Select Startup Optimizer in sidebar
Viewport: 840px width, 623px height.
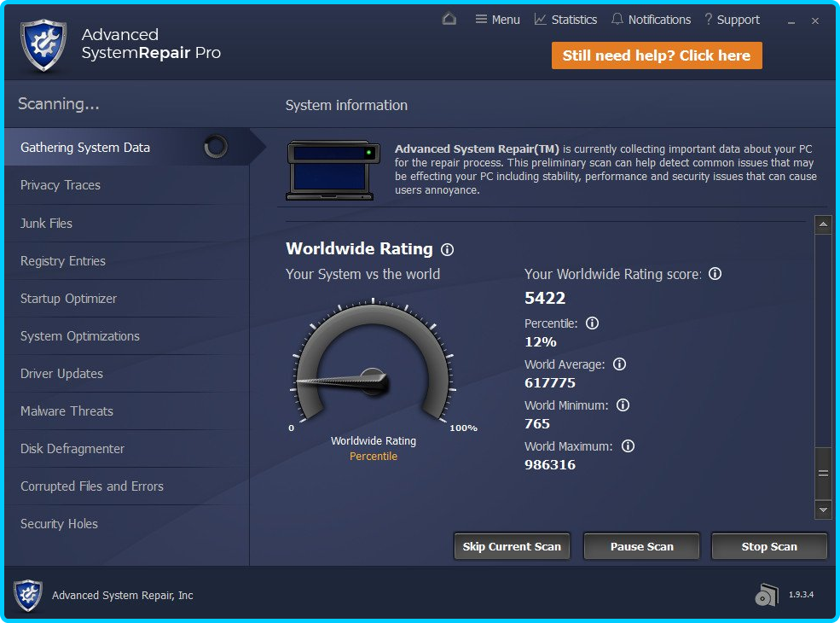126,298
